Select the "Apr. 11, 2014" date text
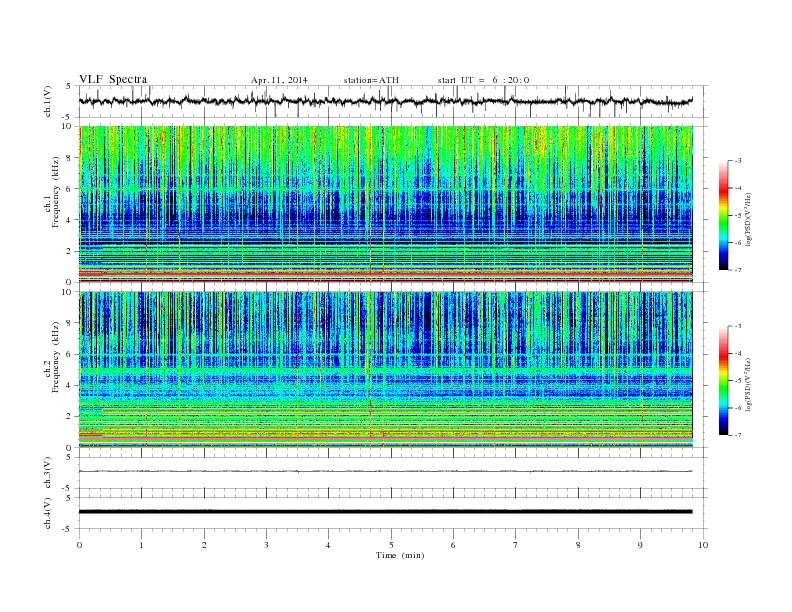 (x=279, y=80)
